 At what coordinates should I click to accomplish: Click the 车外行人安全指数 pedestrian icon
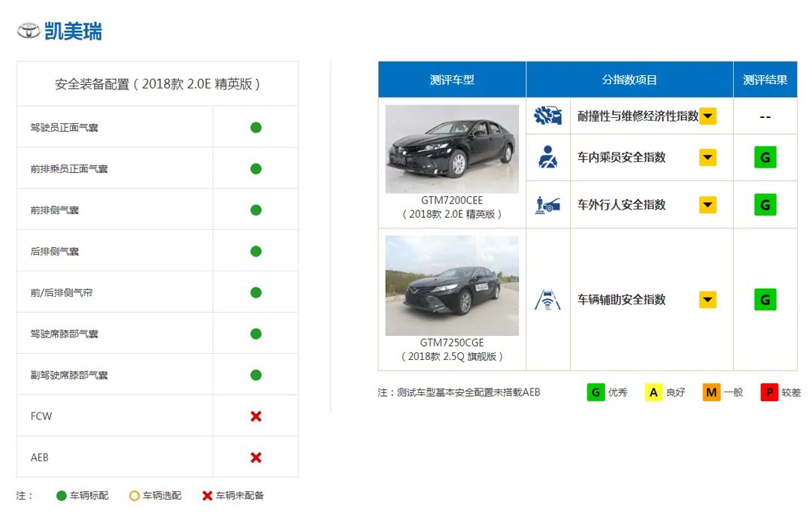(548, 205)
